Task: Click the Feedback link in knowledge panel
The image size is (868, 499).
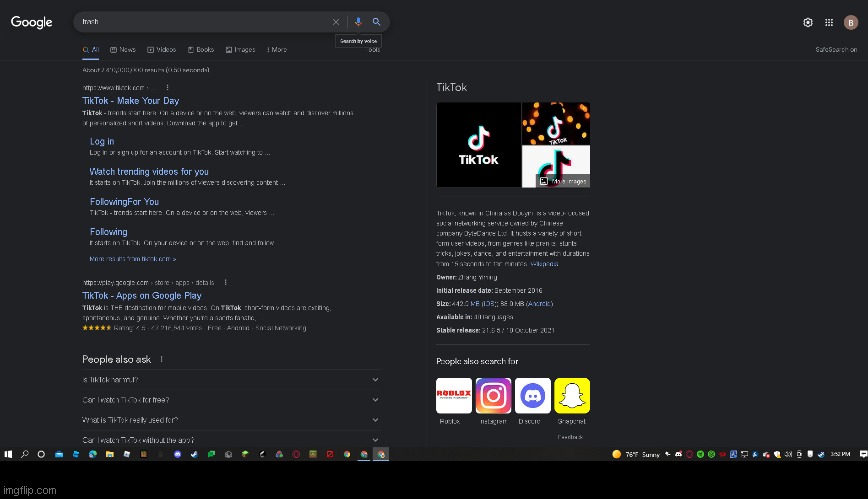Action: [x=570, y=437]
